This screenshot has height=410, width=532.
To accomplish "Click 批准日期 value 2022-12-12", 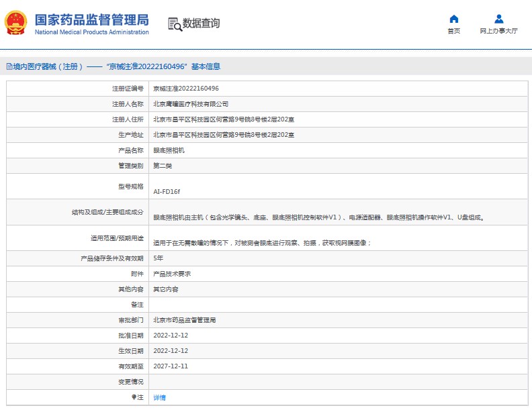I will click(x=171, y=336).
